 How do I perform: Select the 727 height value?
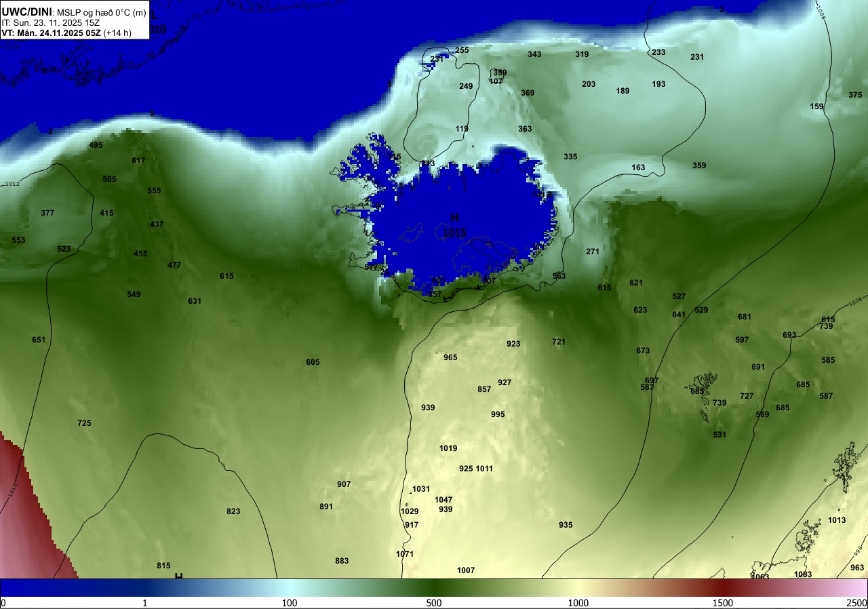747,396
